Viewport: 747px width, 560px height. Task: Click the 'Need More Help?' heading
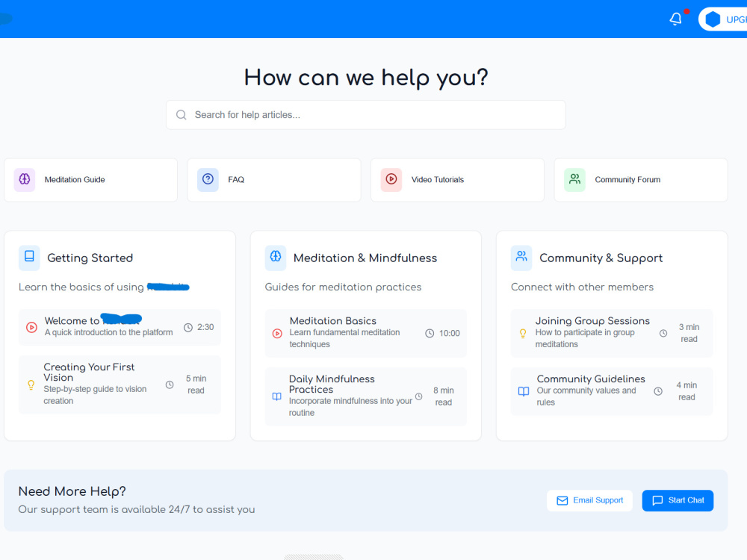pyautogui.click(x=72, y=491)
